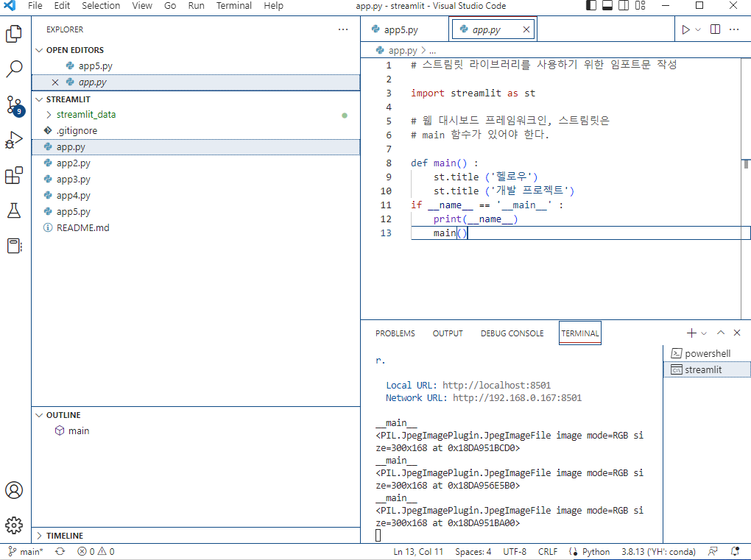Open the Search view

coord(14,69)
